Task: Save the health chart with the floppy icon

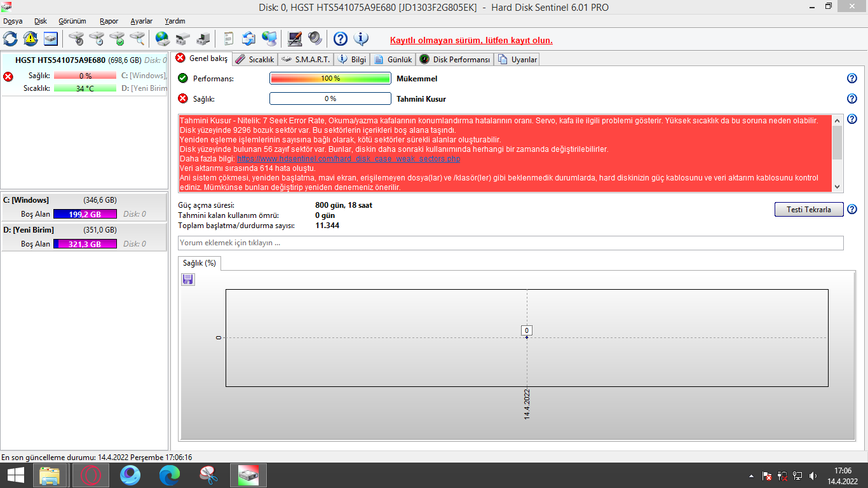Action: pyautogui.click(x=188, y=280)
